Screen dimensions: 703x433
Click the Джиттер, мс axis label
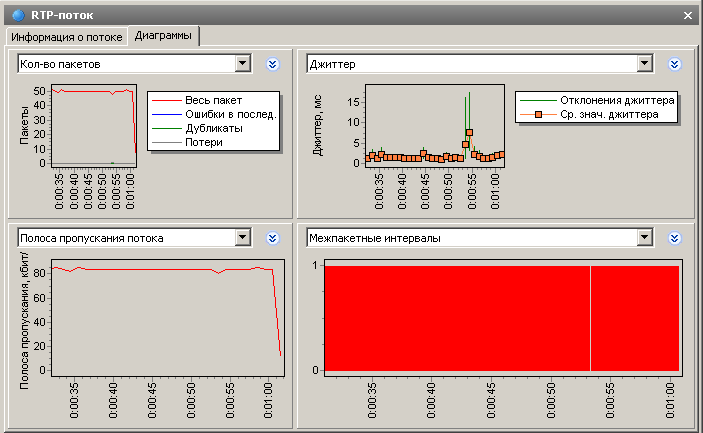click(318, 125)
